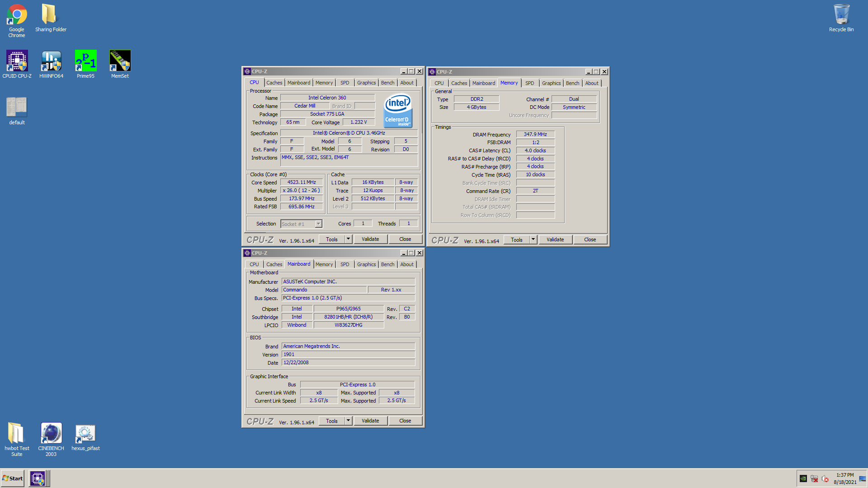868x488 pixels.
Task: Switch to Caches tab in CPU window
Action: click(x=274, y=83)
